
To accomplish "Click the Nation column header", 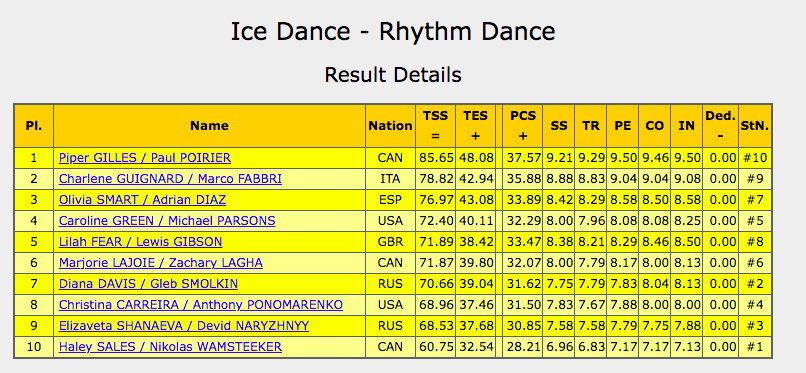I will pos(391,126).
